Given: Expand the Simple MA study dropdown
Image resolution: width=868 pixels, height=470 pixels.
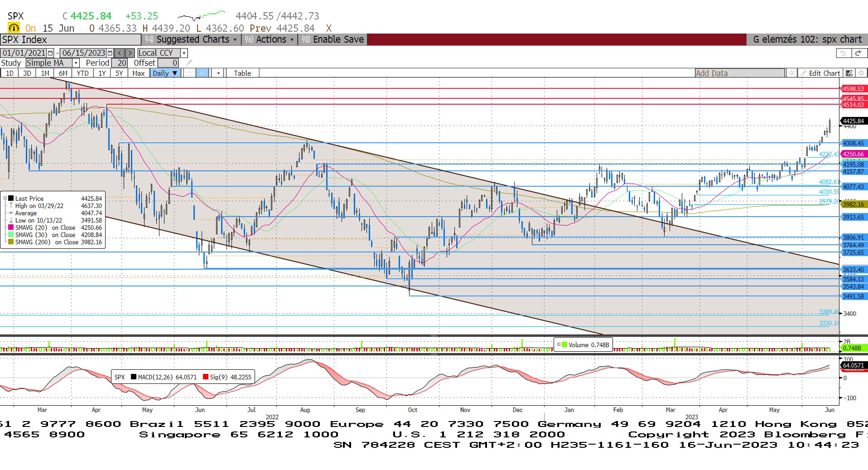Looking at the screenshot, I should [x=76, y=63].
